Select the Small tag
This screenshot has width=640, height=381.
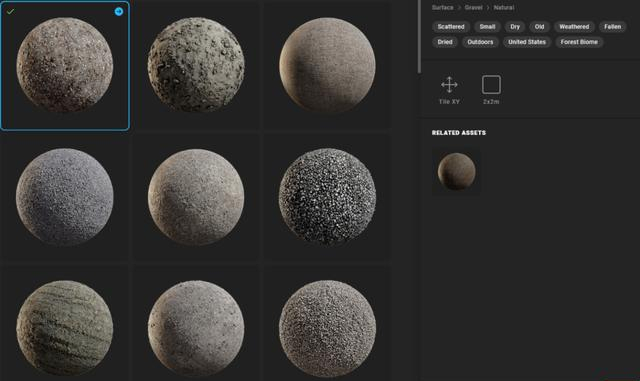(x=487, y=27)
